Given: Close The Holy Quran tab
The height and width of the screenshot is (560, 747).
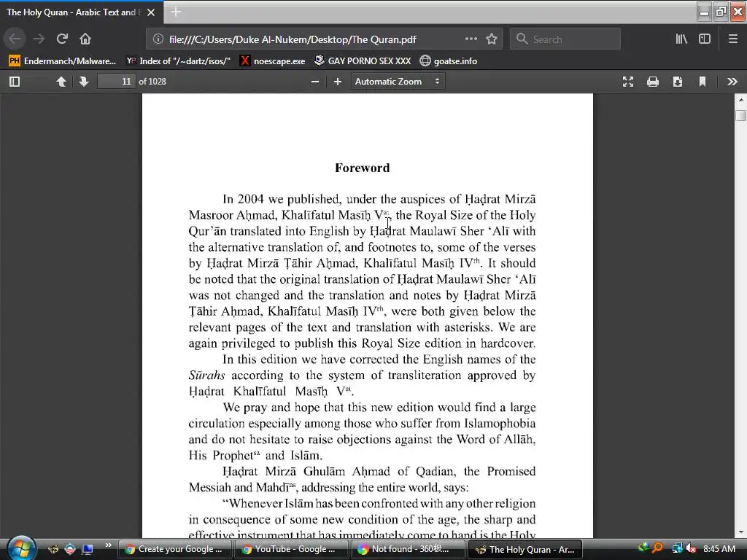Looking at the screenshot, I should (151, 12).
